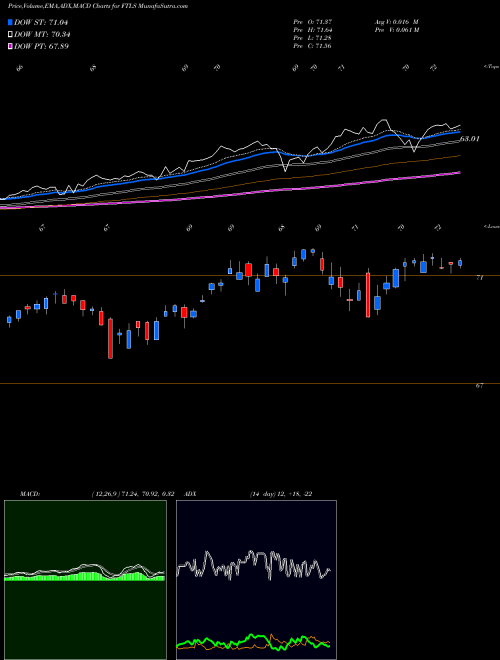500x660 pixels.
Task: Click the Pre L: 71.28 value
Action: pos(312,38)
